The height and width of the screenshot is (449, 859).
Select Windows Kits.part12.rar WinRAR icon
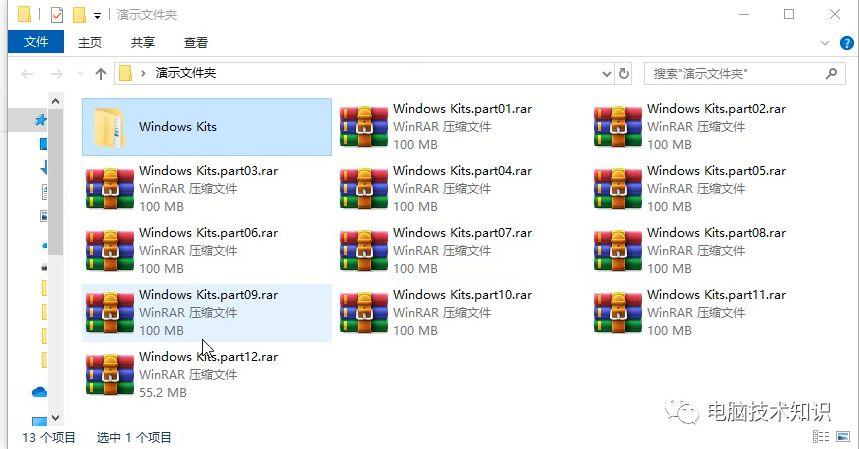click(x=110, y=375)
